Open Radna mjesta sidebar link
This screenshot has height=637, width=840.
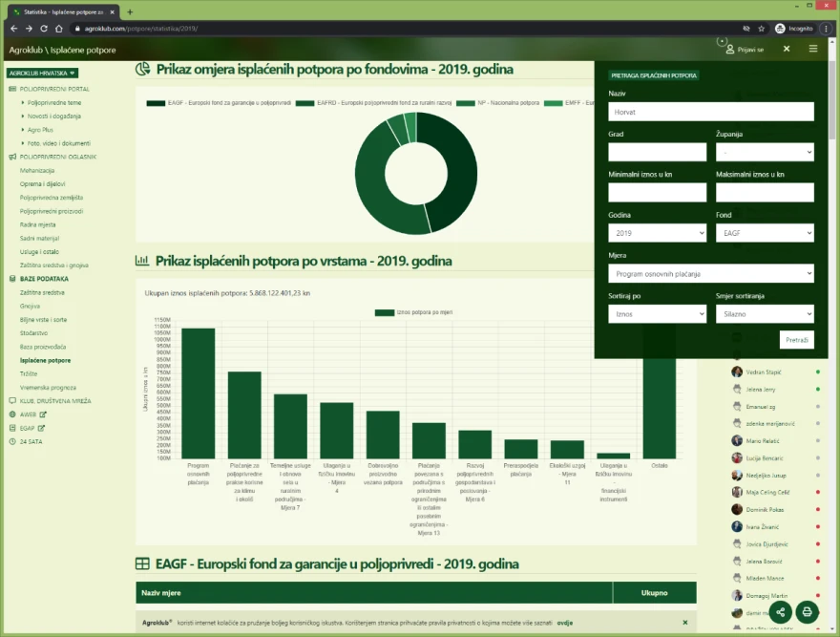pyautogui.click(x=37, y=224)
